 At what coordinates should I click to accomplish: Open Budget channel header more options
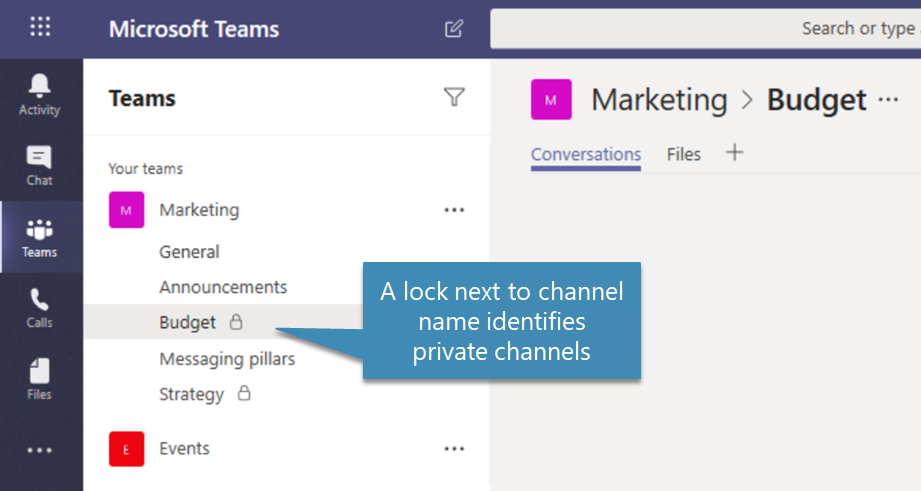tap(888, 99)
